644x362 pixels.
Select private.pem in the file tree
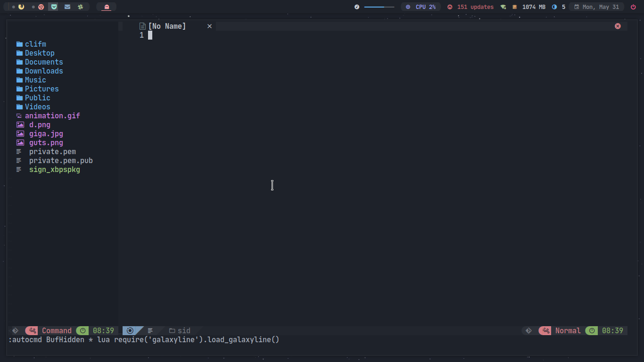point(52,151)
